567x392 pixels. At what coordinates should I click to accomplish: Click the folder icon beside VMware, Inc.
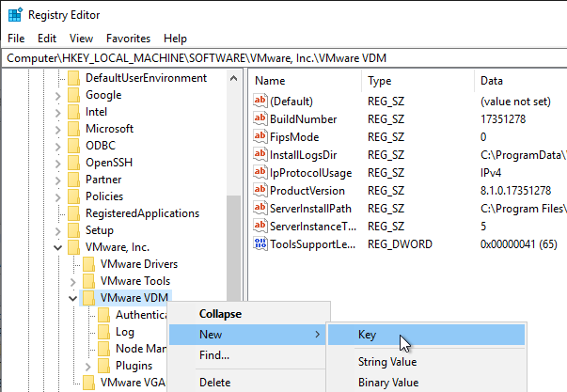point(73,247)
